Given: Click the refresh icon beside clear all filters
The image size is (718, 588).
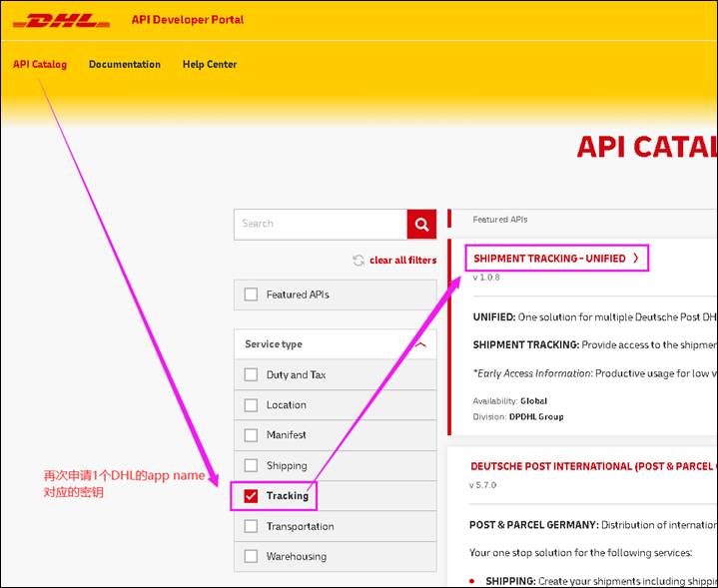Looking at the screenshot, I should pos(359,261).
